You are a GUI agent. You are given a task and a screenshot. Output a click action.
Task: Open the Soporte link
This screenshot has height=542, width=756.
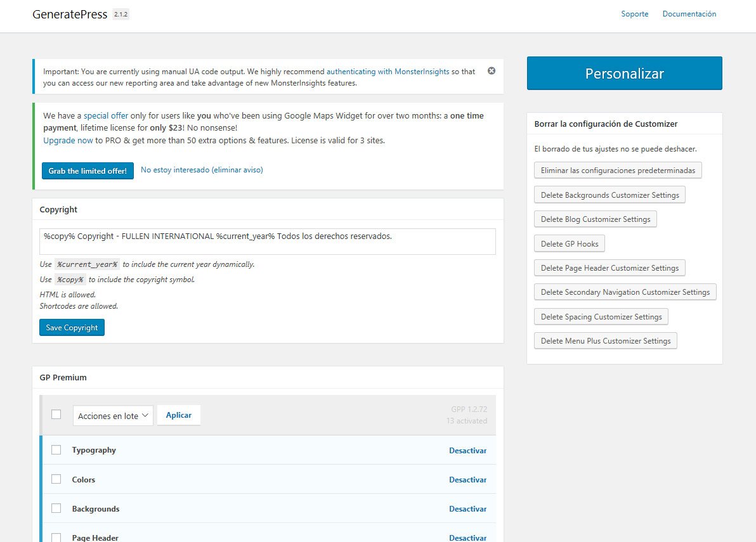pyautogui.click(x=634, y=14)
